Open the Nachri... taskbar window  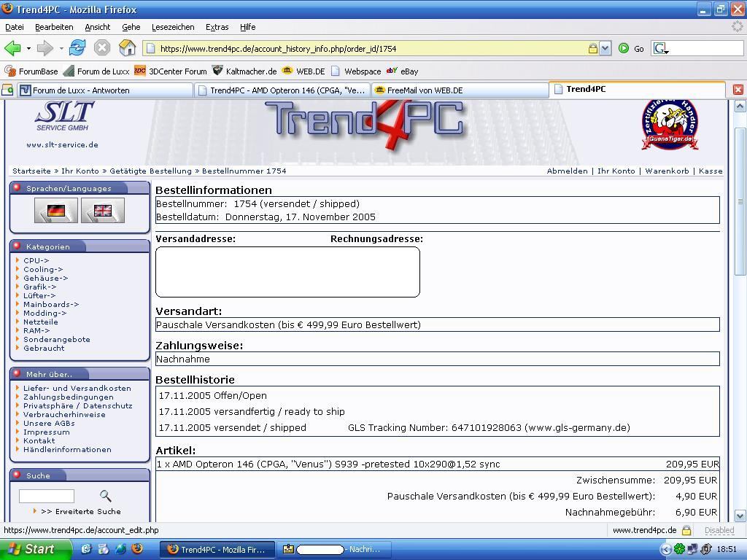[334, 550]
